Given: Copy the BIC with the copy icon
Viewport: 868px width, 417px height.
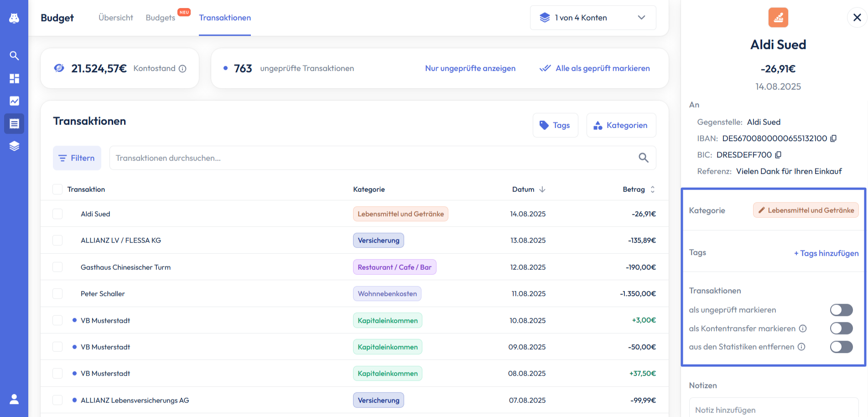Looking at the screenshot, I should pyautogui.click(x=778, y=155).
